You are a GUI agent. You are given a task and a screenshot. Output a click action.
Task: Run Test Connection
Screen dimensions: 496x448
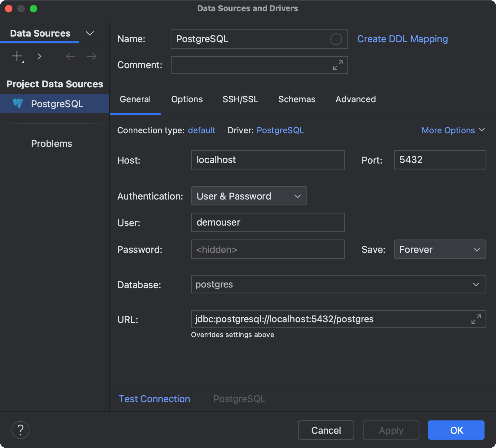(154, 399)
